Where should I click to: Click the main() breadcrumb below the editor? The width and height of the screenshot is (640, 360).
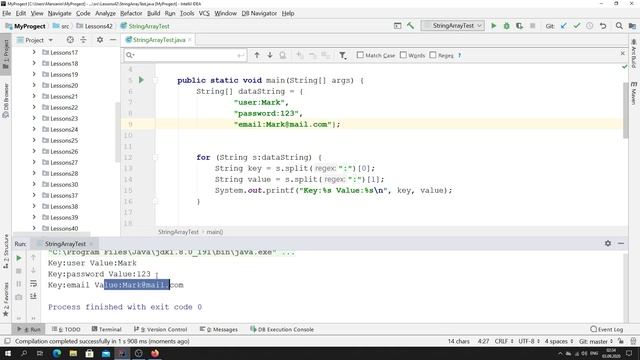tap(215, 232)
